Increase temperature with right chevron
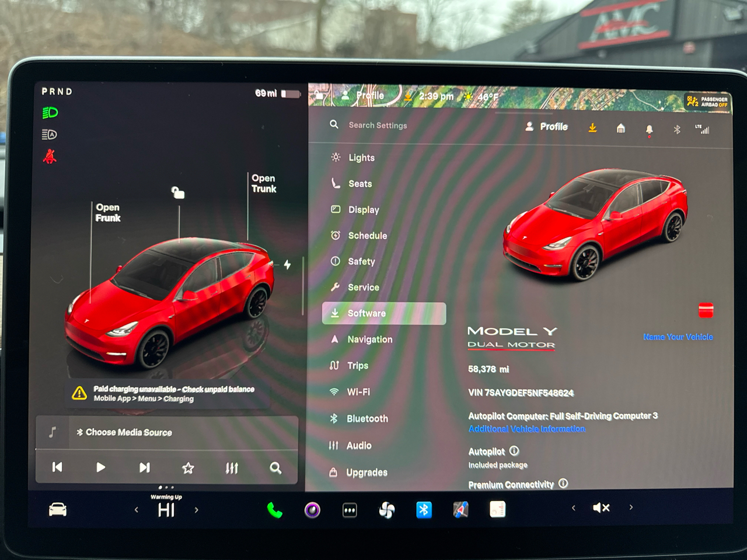This screenshot has width=747, height=560. (x=197, y=510)
